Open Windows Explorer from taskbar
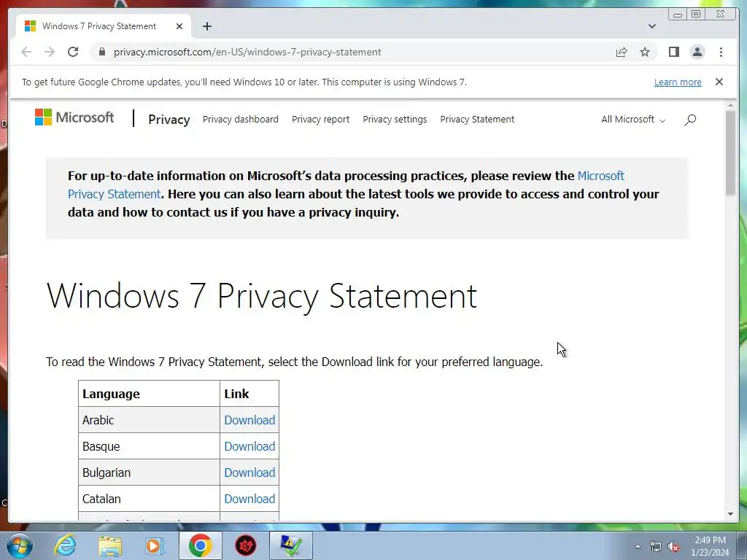 tap(110, 545)
